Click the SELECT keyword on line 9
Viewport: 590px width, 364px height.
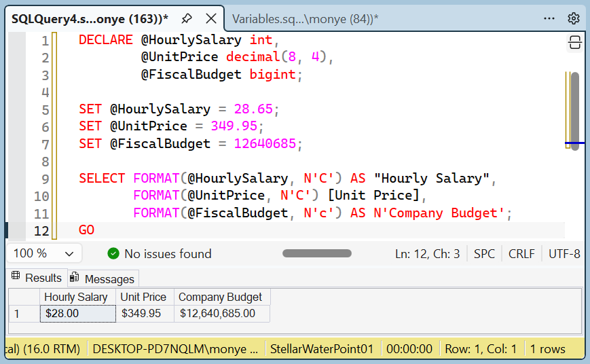pyautogui.click(x=102, y=178)
